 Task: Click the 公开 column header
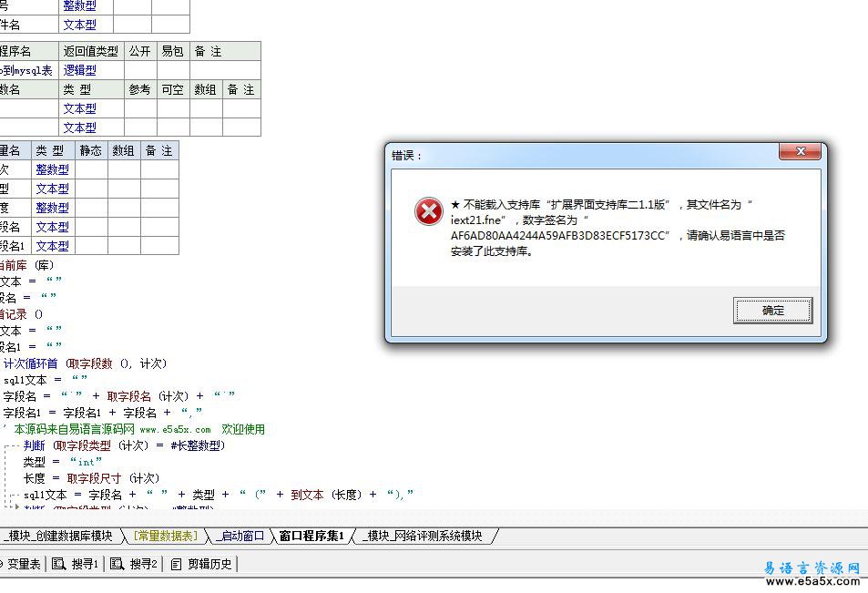coord(140,51)
